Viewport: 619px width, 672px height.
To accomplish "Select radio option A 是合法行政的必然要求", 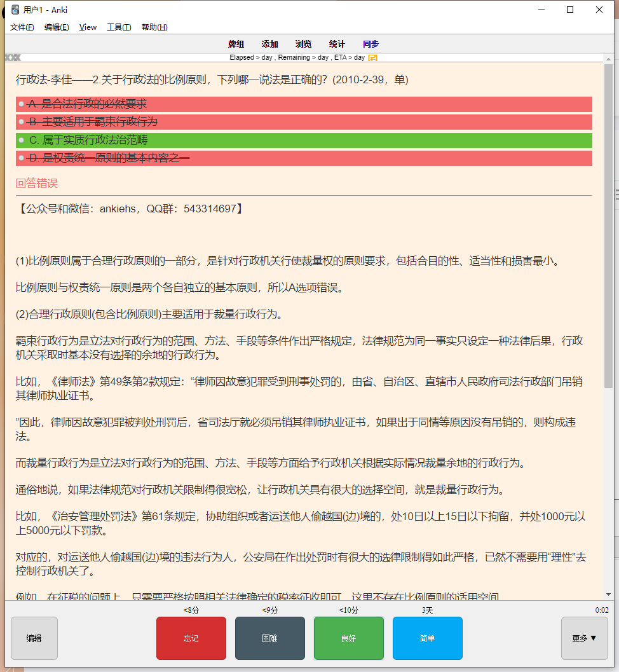I will pos(21,104).
